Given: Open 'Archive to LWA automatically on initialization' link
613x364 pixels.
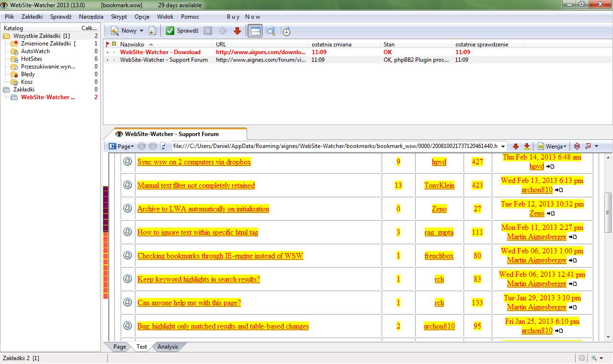Looking at the screenshot, I should coord(203,209).
